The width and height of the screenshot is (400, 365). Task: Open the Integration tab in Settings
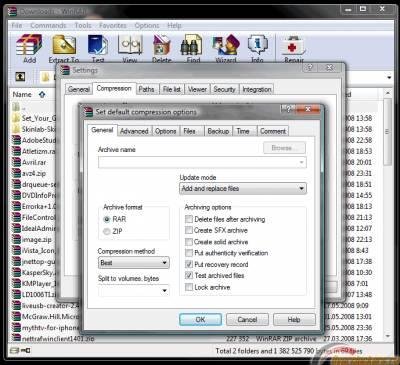tap(257, 89)
